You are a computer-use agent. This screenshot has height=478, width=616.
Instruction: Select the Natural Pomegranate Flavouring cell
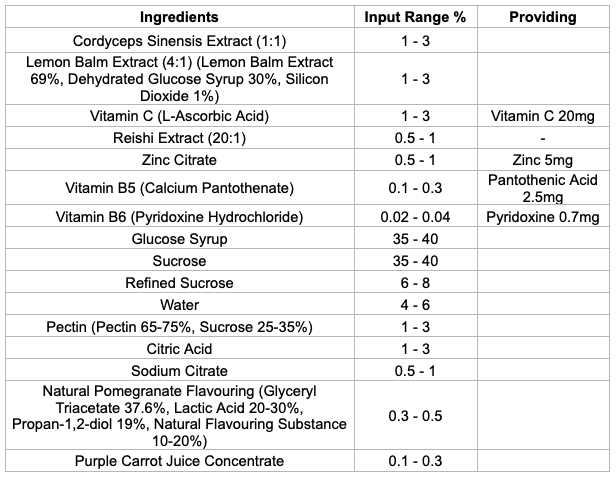(x=179, y=416)
